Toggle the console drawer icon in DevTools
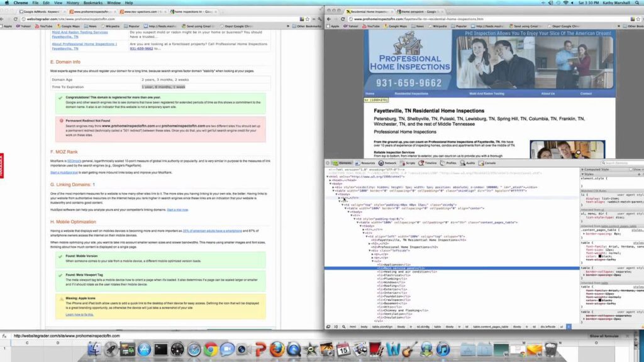Screen dimensions: 644x362 point(336,327)
